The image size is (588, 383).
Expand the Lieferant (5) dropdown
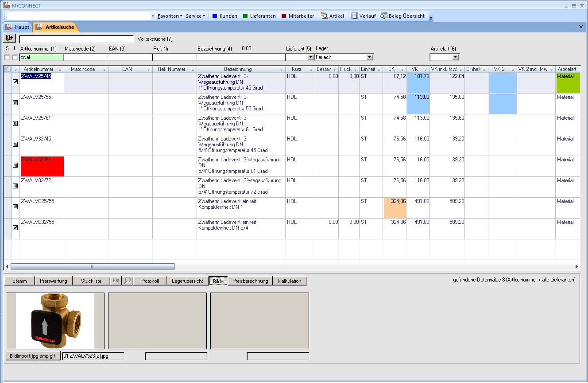(x=311, y=57)
